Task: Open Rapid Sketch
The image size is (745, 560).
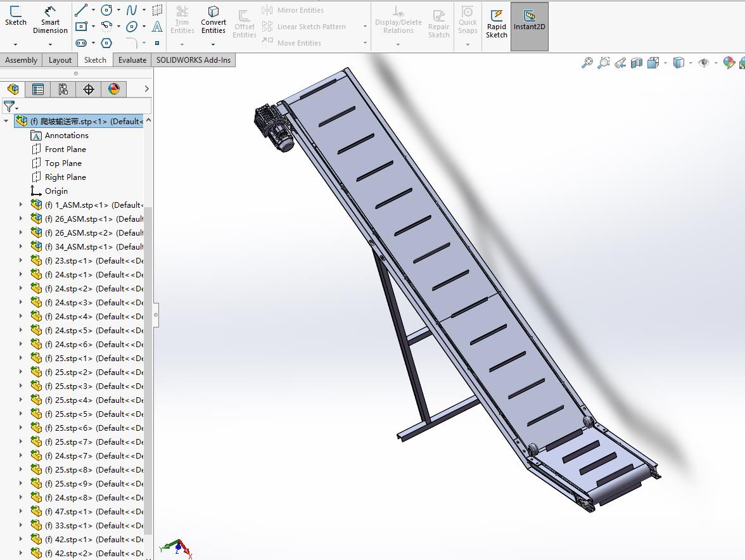Action: (497, 23)
